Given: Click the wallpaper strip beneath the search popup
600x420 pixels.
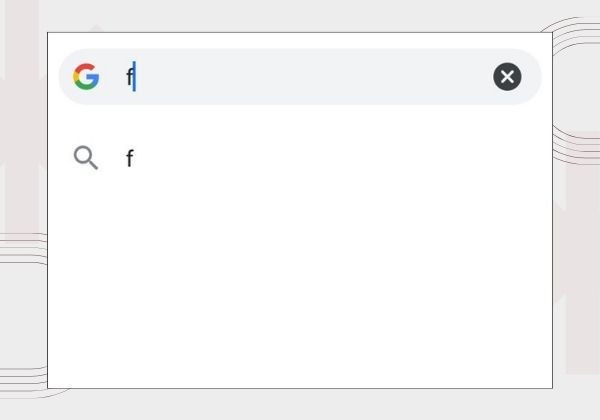Looking at the screenshot, I should tap(300, 405).
